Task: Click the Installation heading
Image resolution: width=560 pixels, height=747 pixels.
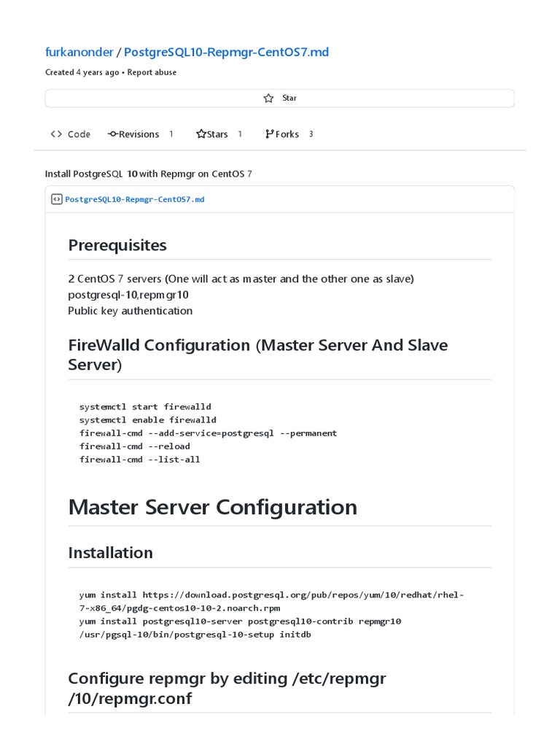Action: click(110, 553)
